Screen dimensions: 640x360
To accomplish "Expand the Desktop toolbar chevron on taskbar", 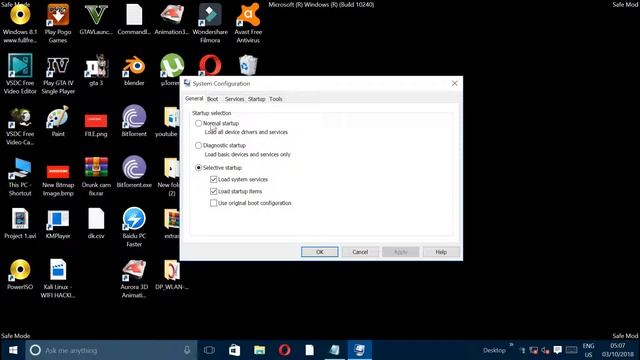I will pos(511,345).
